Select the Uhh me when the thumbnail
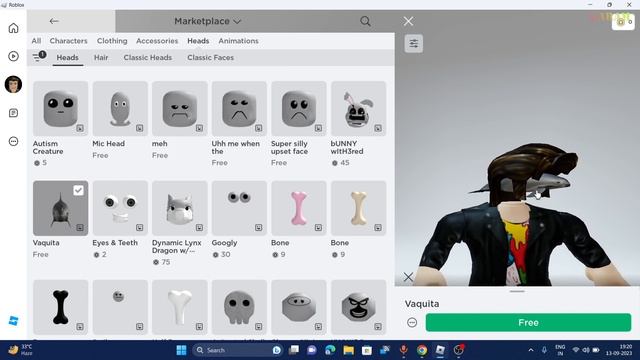Image resolution: width=640 pixels, height=360 pixels. 239,108
